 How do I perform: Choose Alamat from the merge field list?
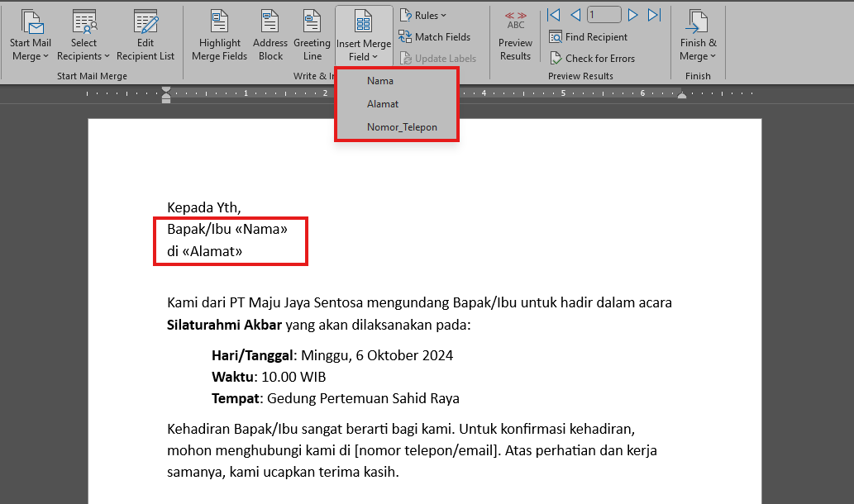383,103
